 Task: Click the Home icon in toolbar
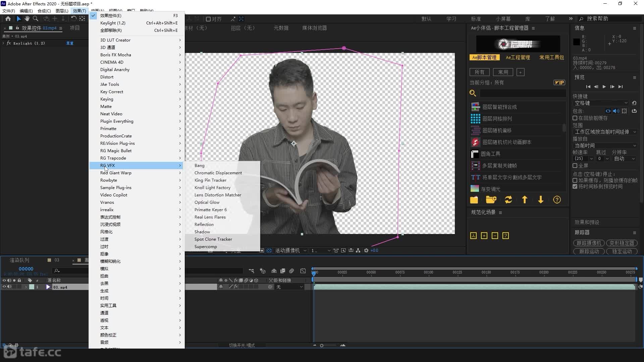8,19
